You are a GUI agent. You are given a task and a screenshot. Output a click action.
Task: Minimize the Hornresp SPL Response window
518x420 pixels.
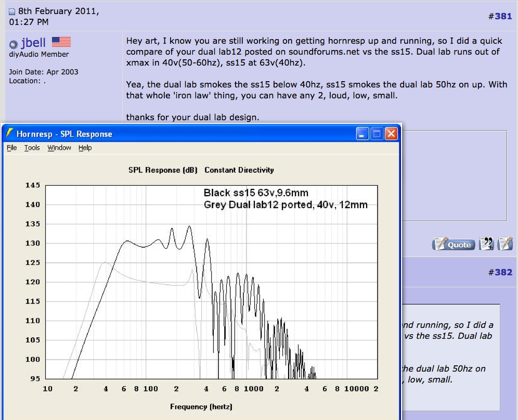click(x=362, y=134)
